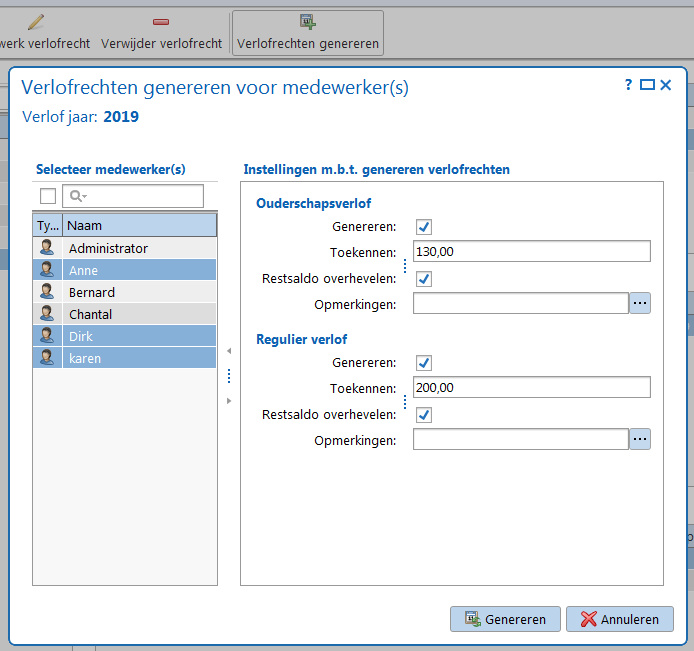
Task: Open the Ouderschapsverlof Opmerkingen ellipsis editor
Action: click(x=640, y=303)
